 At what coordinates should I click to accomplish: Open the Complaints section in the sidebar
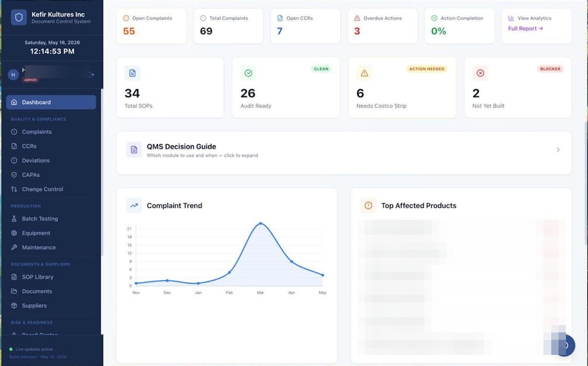(51, 132)
